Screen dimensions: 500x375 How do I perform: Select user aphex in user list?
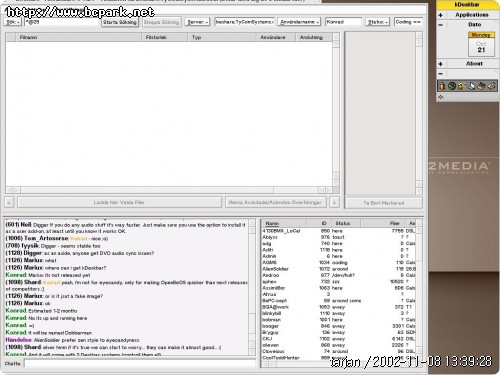click(339, 281)
